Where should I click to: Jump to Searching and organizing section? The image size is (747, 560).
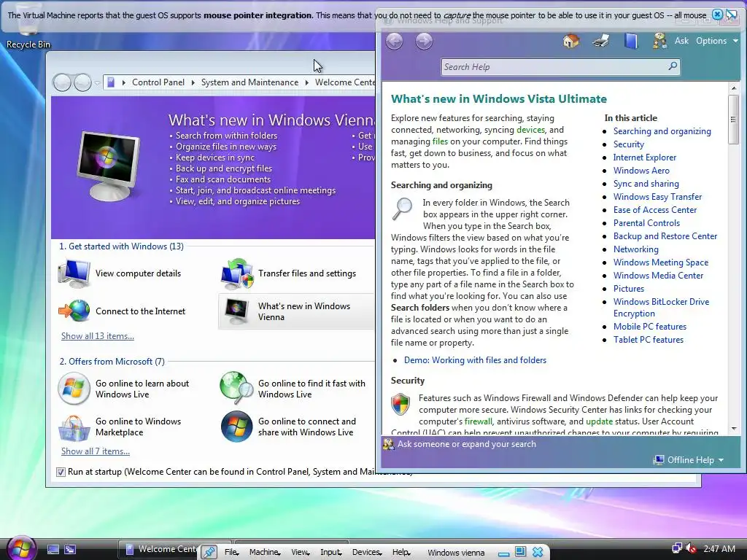click(662, 131)
